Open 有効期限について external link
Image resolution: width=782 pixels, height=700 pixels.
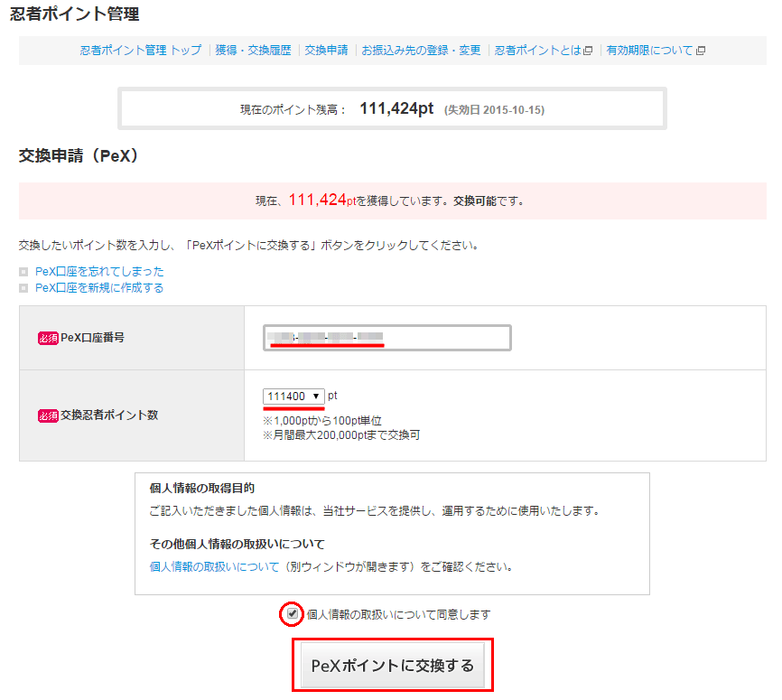point(649,51)
